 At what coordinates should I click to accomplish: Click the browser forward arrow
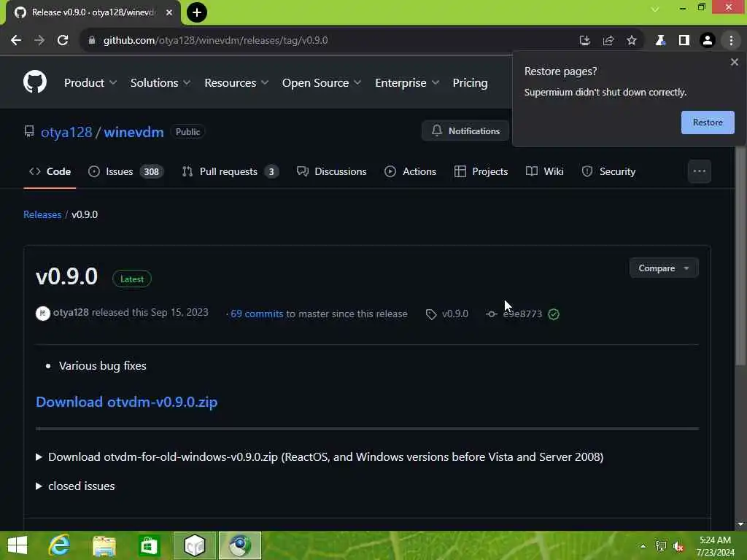39,41
